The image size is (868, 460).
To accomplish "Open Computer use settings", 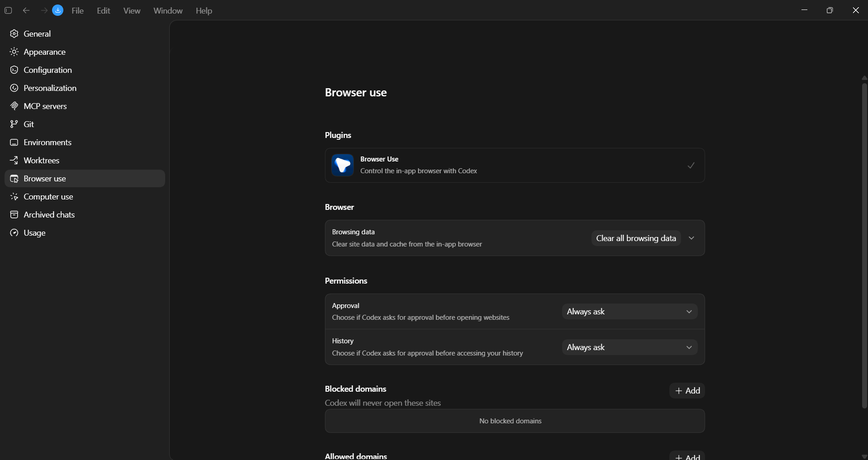I will pos(85,197).
